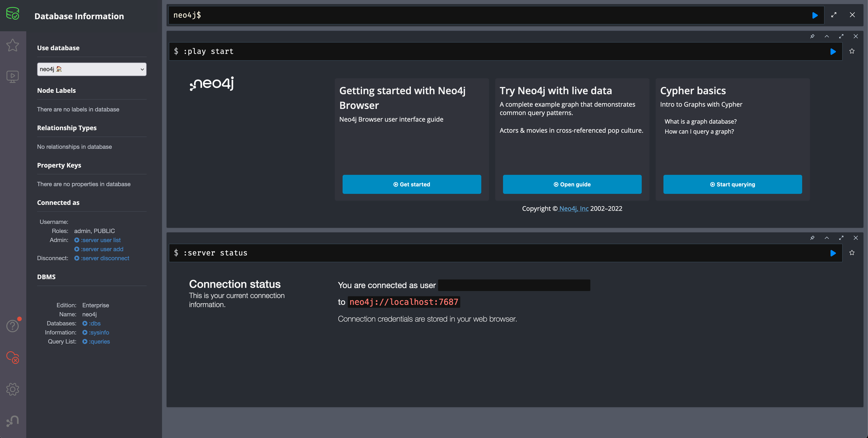
Task: Expand the Relationship Types section
Action: tap(66, 127)
